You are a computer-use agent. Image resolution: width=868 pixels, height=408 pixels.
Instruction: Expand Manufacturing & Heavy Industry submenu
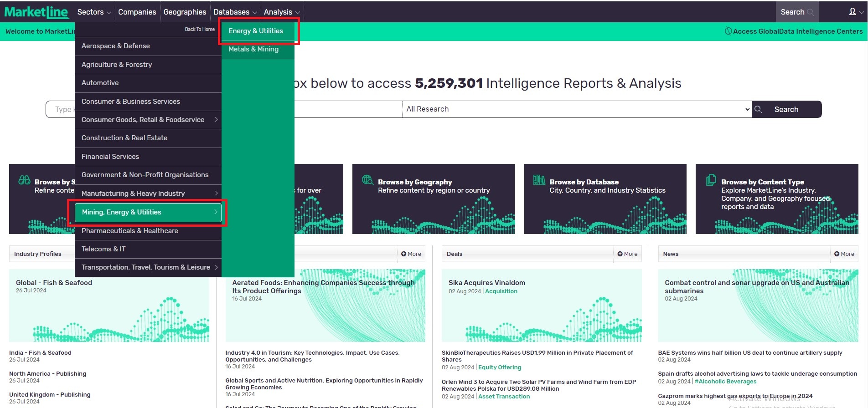point(216,194)
